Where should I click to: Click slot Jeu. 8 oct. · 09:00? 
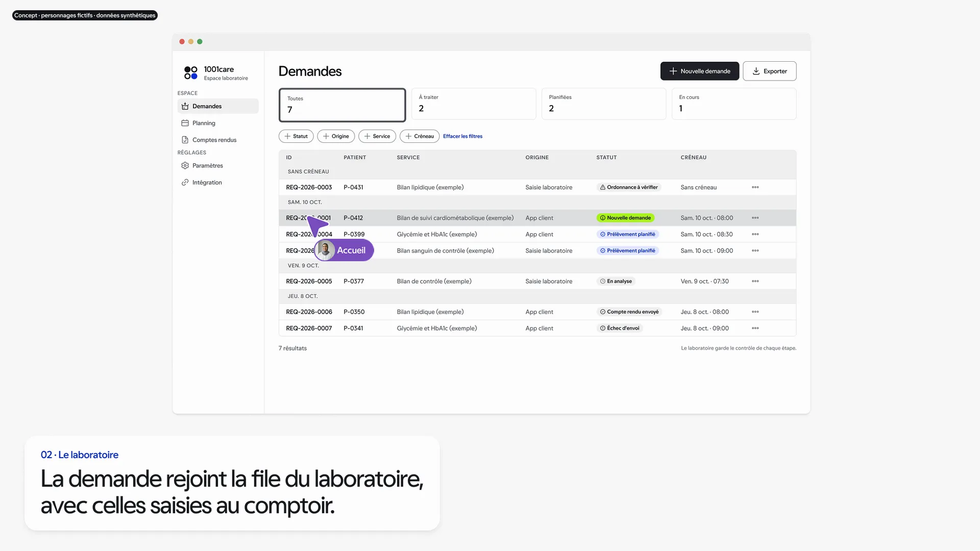point(704,328)
